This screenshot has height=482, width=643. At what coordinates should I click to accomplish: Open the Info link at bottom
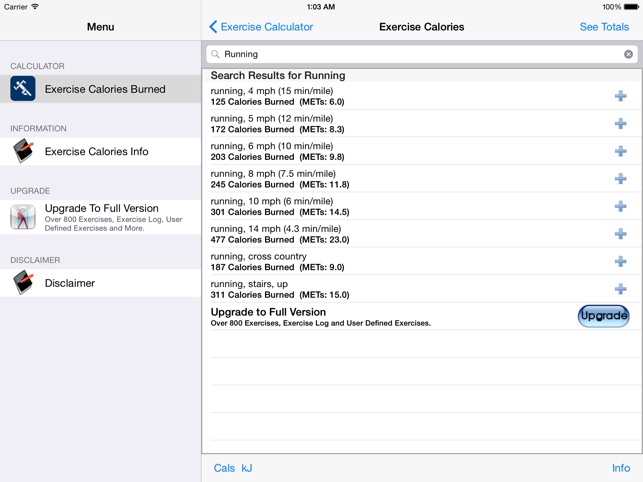[x=621, y=468]
